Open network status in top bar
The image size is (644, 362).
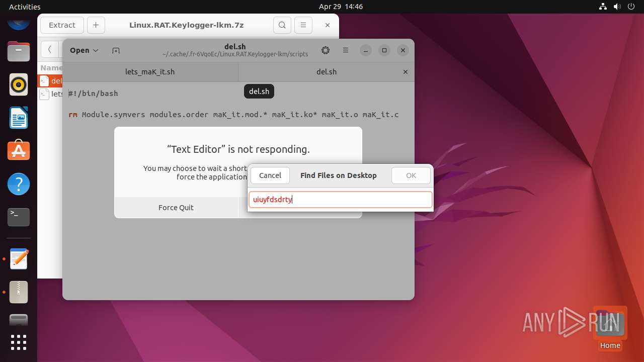[x=603, y=7]
